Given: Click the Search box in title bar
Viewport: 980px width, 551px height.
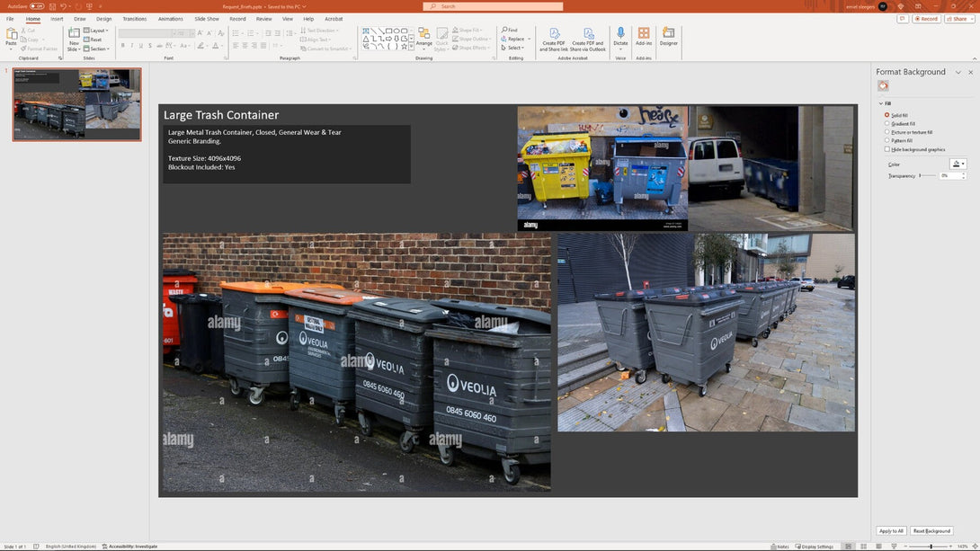Looking at the screenshot, I should tap(493, 6).
